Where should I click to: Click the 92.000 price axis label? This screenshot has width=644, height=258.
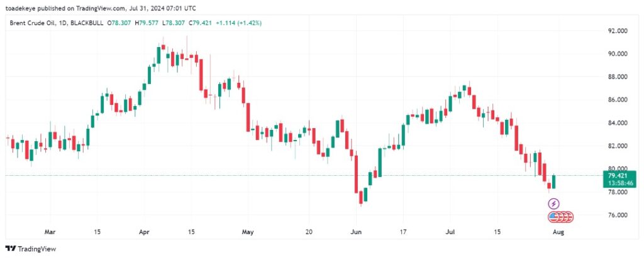618,31
